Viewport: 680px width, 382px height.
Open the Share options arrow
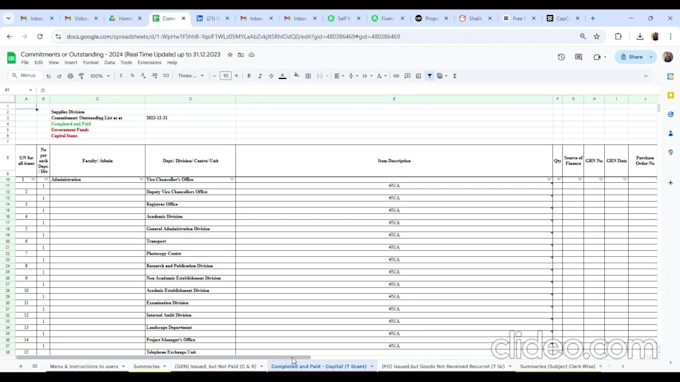click(x=651, y=57)
